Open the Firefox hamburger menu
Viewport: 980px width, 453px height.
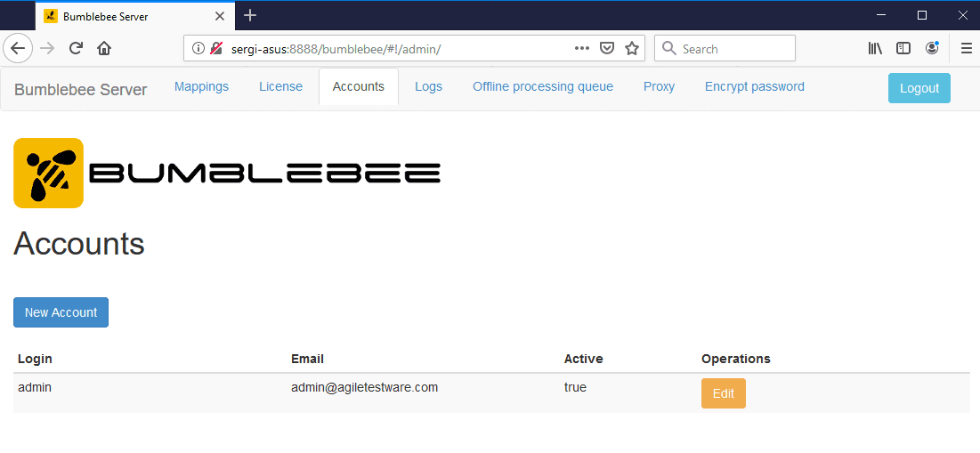coord(966,48)
